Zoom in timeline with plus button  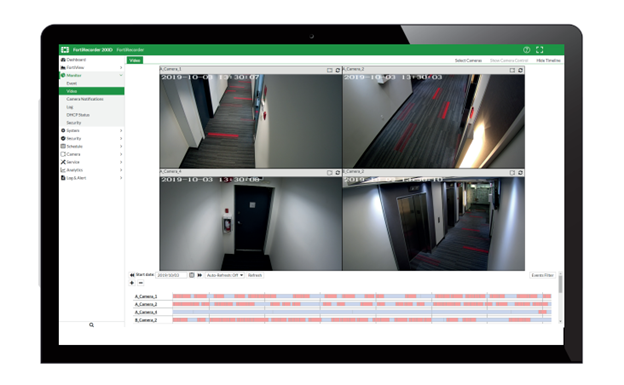132,283
